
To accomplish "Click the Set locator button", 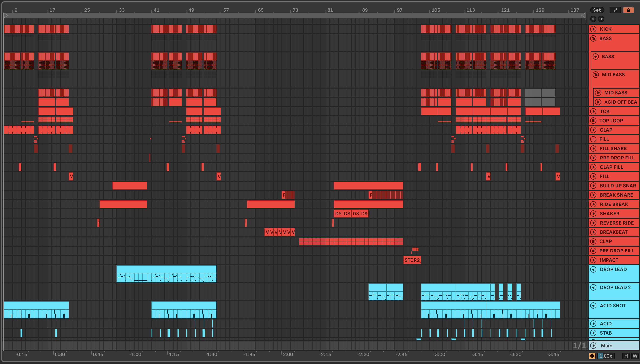I will (x=597, y=10).
